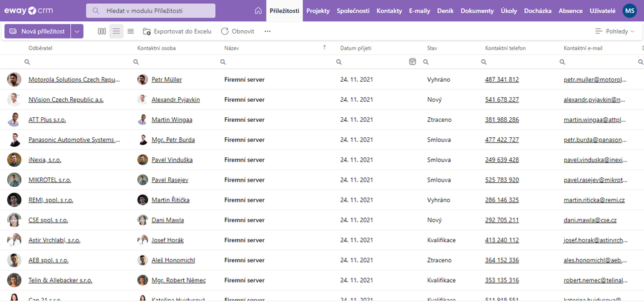The width and height of the screenshot is (644, 306).
Task: Click Motorola Solutions company avatar
Action: [x=14, y=80]
